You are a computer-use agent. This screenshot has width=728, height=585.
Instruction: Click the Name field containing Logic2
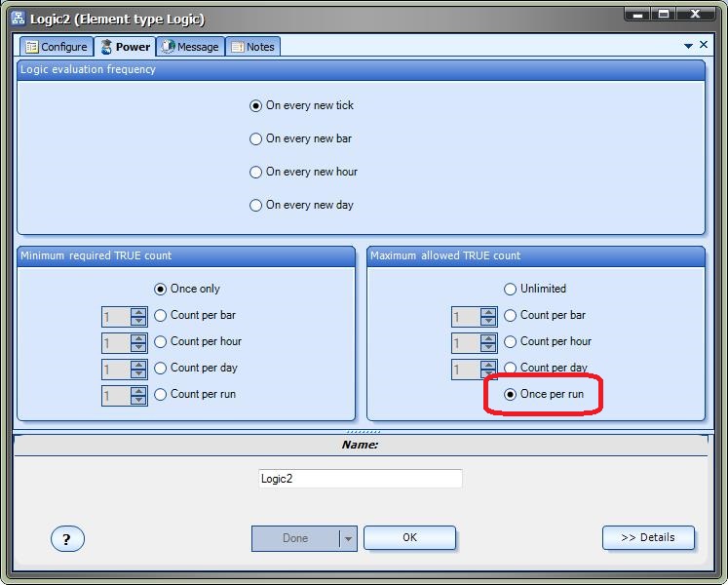pyautogui.click(x=361, y=479)
